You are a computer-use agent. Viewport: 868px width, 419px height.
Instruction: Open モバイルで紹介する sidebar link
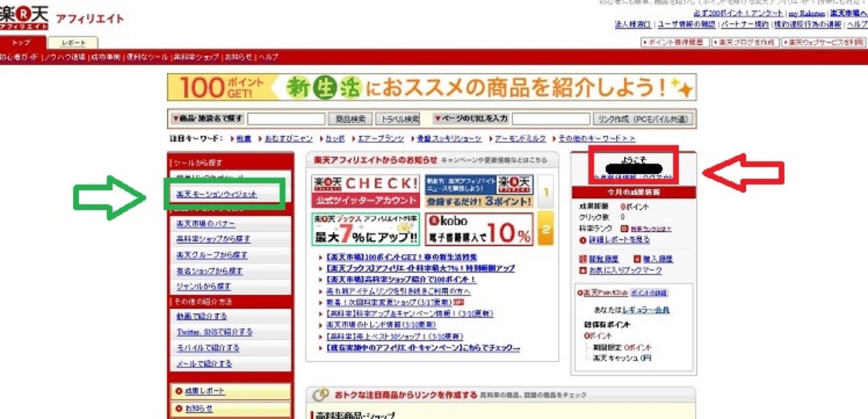point(208,348)
